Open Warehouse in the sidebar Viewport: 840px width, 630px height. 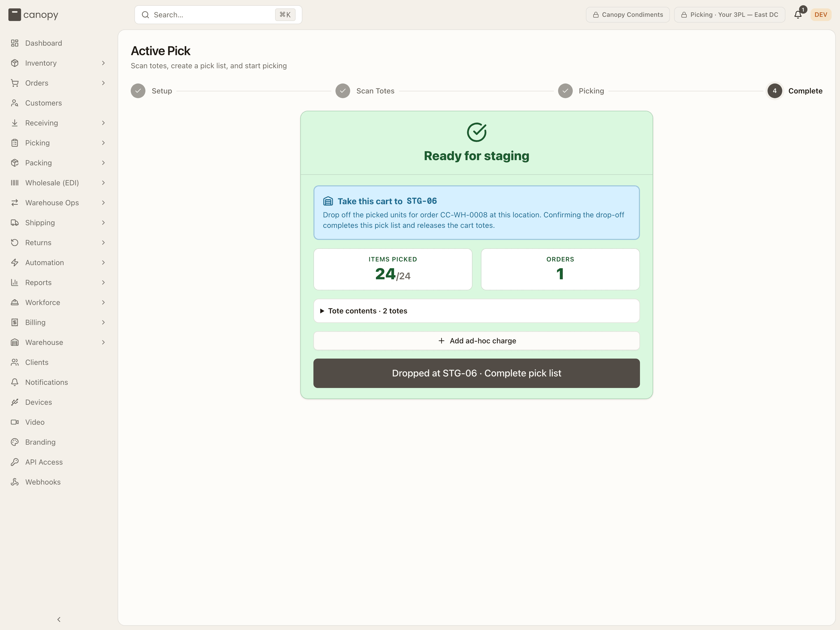tap(59, 342)
